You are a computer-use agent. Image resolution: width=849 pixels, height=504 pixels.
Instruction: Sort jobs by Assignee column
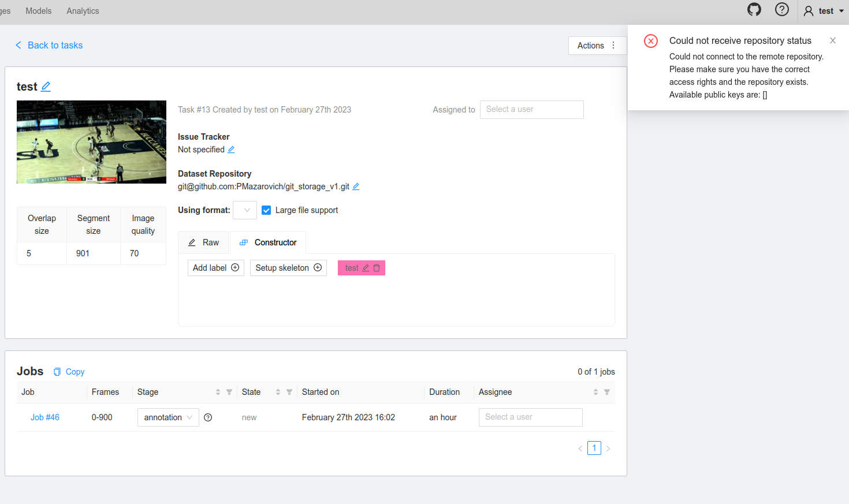(595, 392)
